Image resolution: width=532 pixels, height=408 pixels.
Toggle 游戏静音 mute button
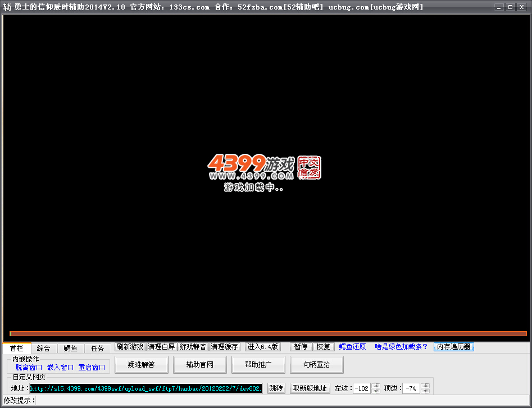tap(193, 347)
